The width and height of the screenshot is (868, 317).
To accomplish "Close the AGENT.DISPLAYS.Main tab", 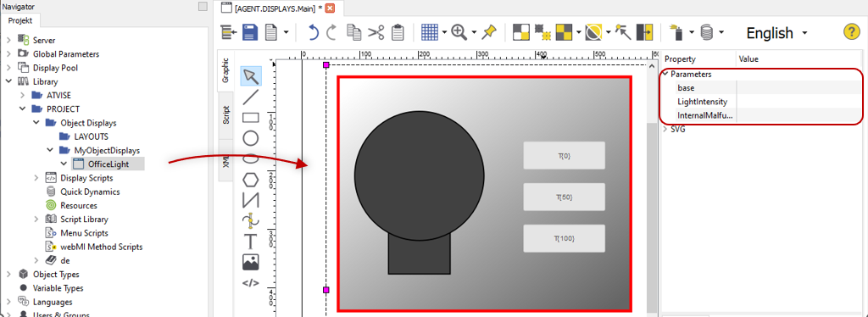I will pos(330,8).
